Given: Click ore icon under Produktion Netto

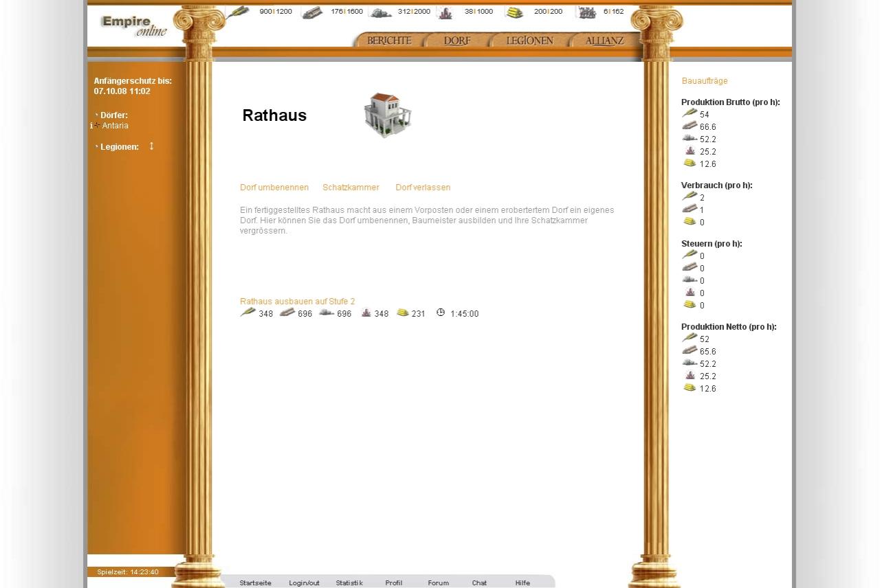Looking at the screenshot, I should pyautogui.click(x=690, y=375).
